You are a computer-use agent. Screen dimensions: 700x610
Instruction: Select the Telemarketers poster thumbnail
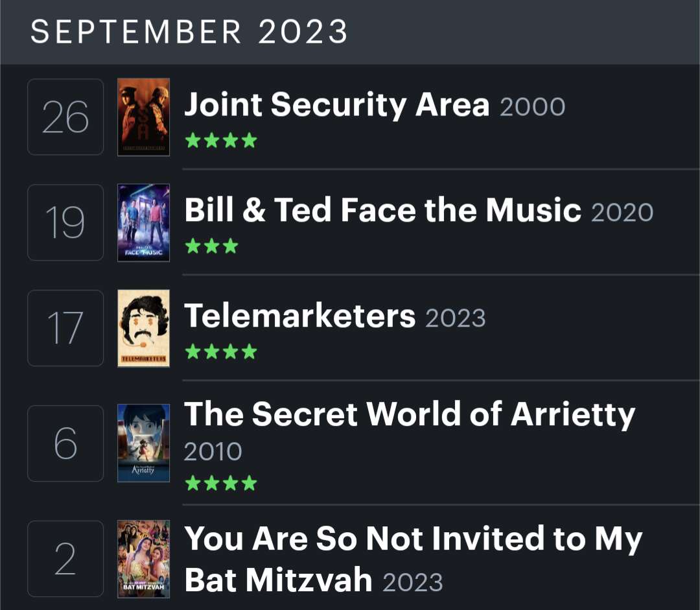pyautogui.click(x=143, y=328)
